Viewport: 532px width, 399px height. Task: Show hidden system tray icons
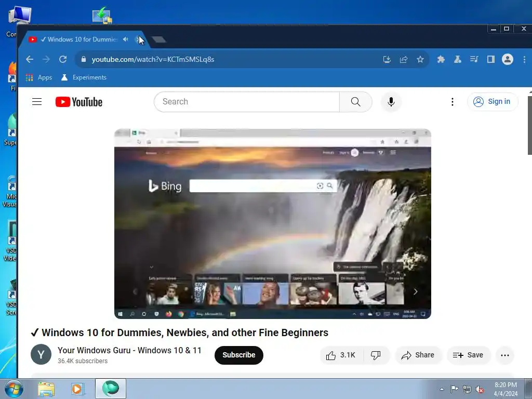click(x=442, y=389)
